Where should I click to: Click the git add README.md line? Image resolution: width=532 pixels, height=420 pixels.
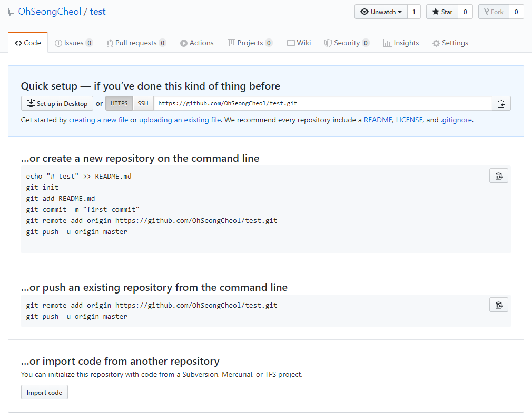pyautogui.click(x=61, y=198)
